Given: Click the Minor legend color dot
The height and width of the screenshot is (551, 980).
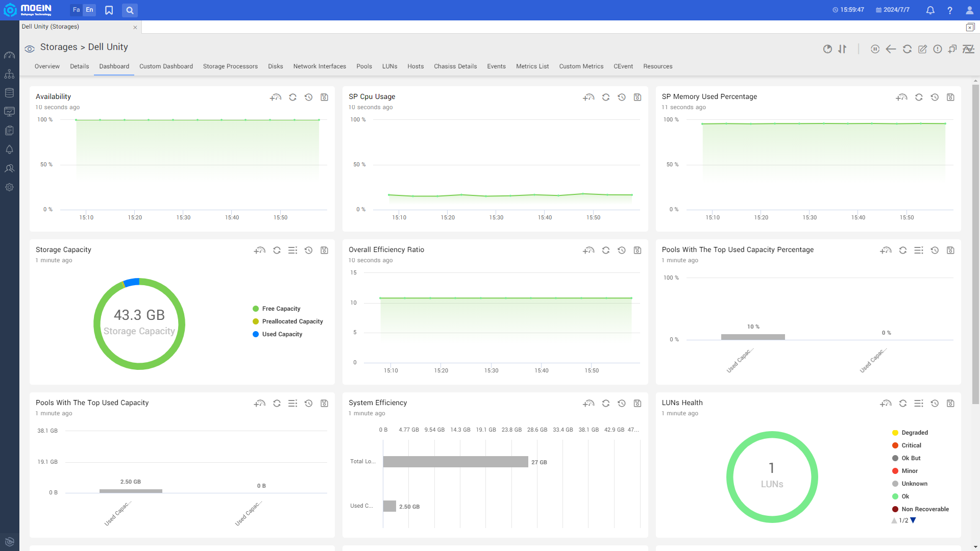Looking at the screenshot, I should [x=895, y=471].
